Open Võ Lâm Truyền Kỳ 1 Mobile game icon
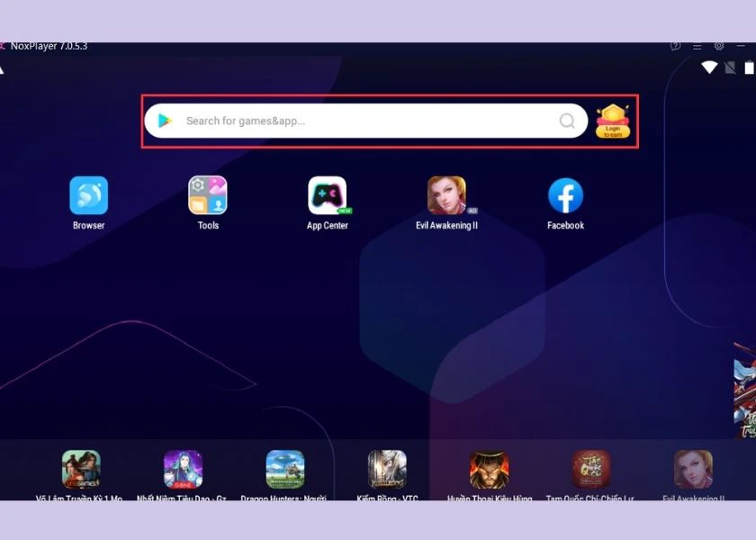Viewport: 756px width, 540px height. [81, 469]
